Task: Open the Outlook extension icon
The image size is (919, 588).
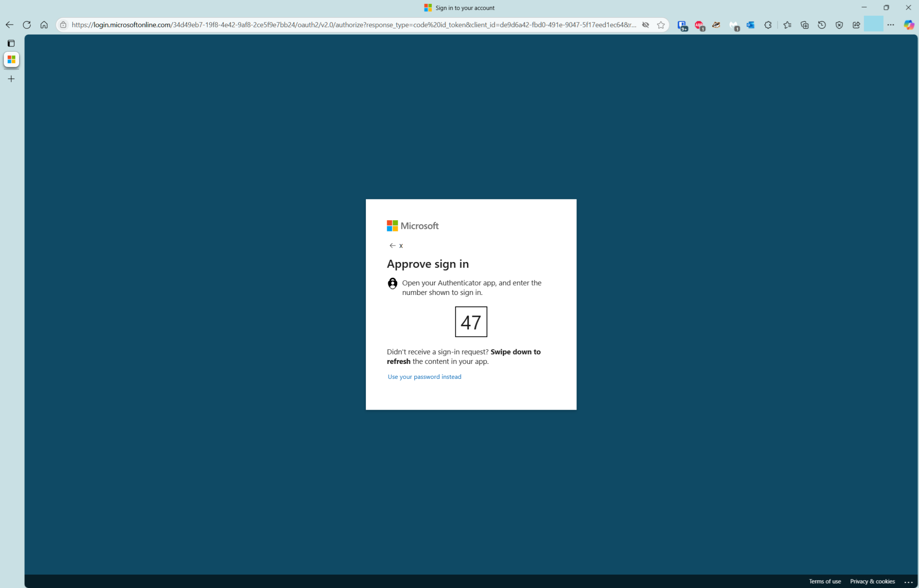Action: click(751, 25)
